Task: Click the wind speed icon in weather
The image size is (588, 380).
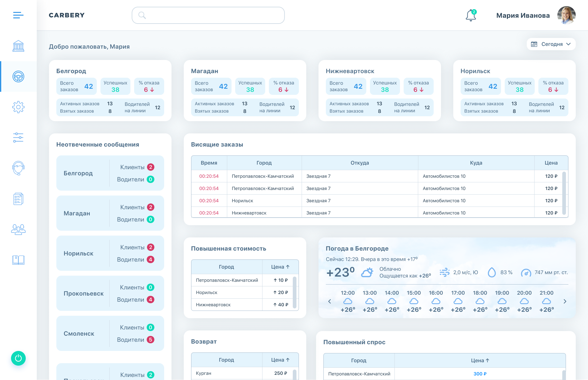Action: (x=444, y=272)
